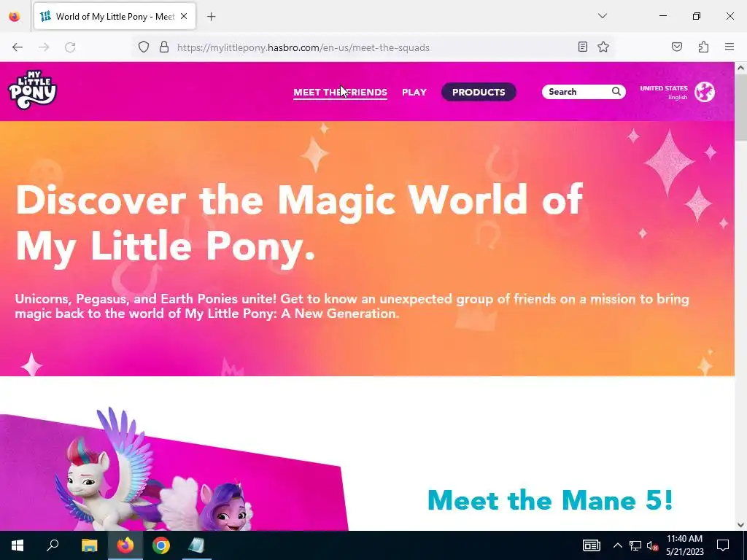
Task: Click the vertical scrollbar thumb
Action: 741,107
